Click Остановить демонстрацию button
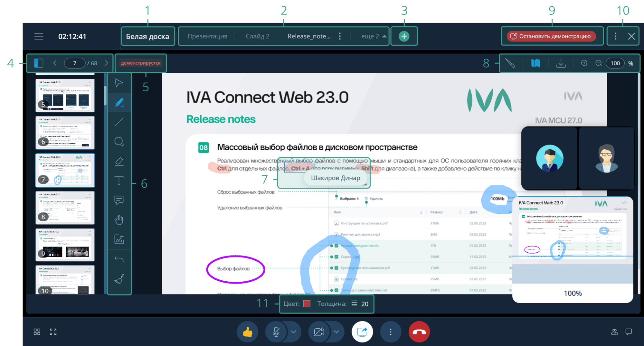Screen dimensions: 644x346 pyautogui.click(x=551, y=36)
